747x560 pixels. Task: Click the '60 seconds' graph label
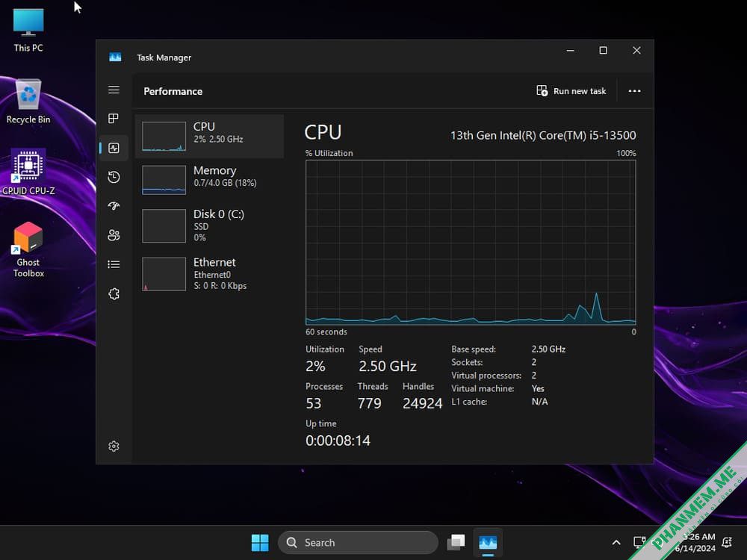(326, 332)
